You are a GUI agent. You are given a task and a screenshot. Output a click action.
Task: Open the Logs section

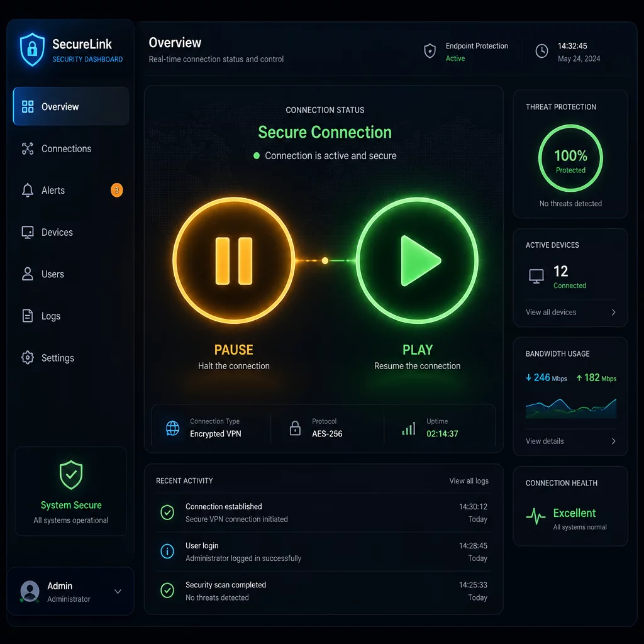coord(70,316)
